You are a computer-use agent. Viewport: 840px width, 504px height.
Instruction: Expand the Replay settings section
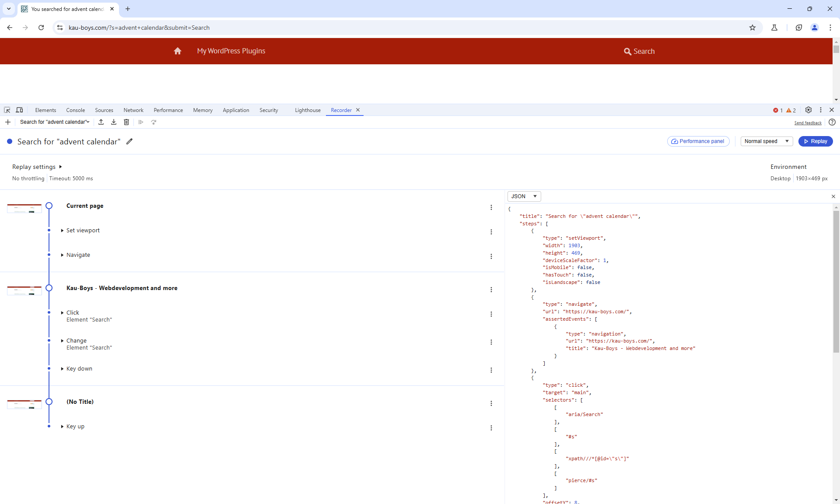pos(37,167)
